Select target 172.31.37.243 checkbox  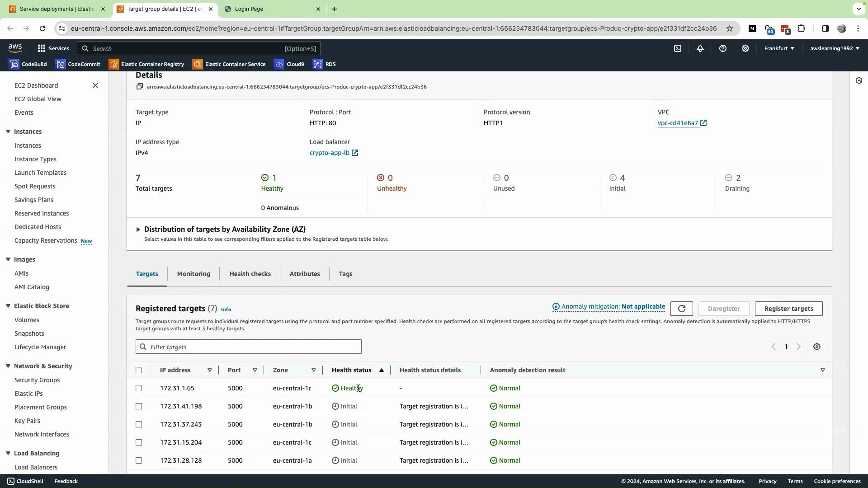pyautogui.click(x=139, y=424)
